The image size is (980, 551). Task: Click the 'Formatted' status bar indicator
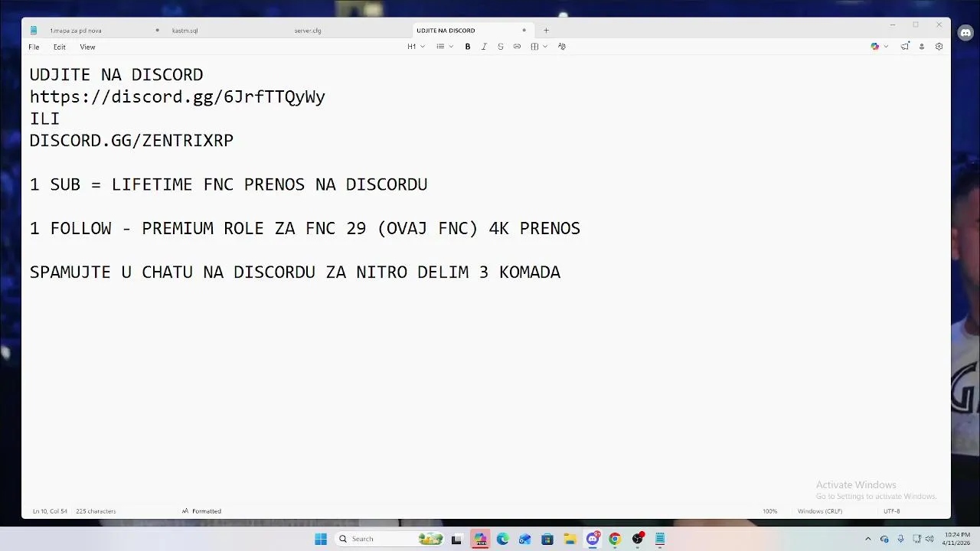click(201, 511)
